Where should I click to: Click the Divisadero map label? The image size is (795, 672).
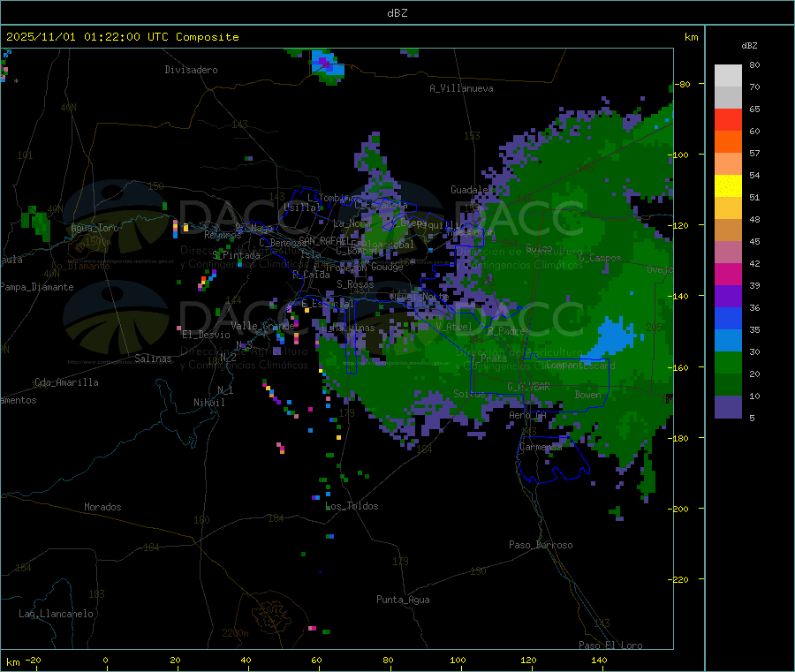point(191,70)
